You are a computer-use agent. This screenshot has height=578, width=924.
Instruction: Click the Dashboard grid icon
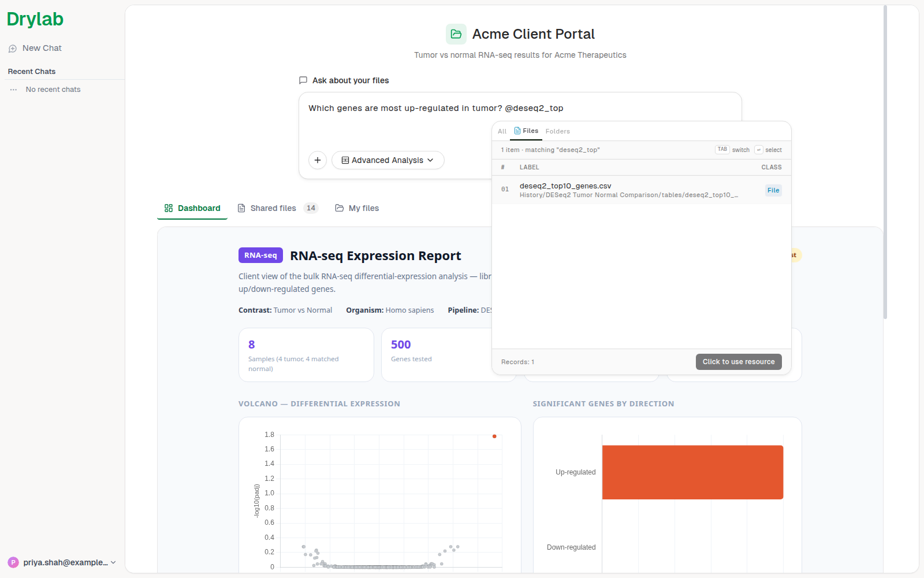coord(169,208)
